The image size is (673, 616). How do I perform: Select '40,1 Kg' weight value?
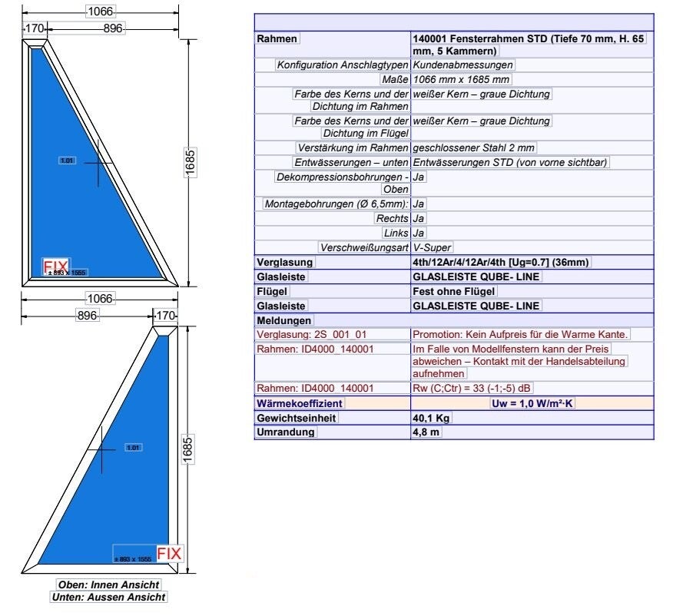pos(431,418)
